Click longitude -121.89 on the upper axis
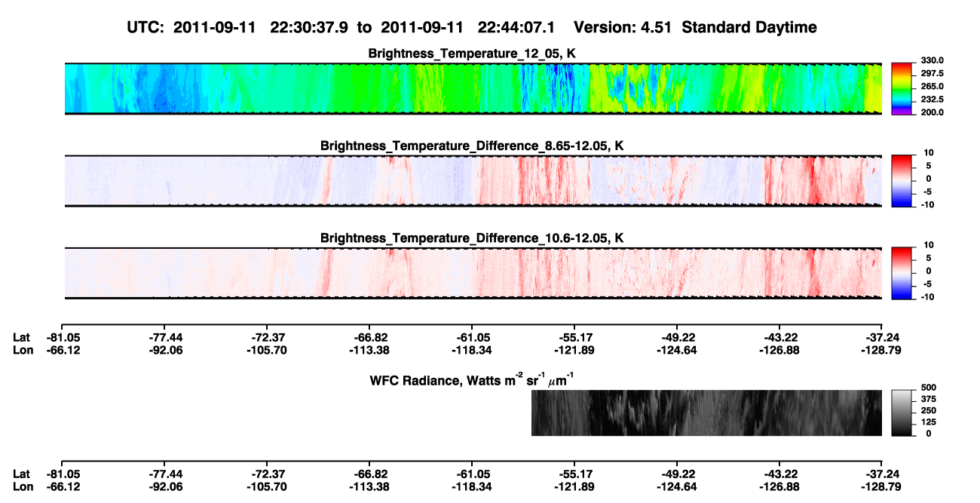Image resolution: width=980 pixels, height=503 pixels. point(574,349)
